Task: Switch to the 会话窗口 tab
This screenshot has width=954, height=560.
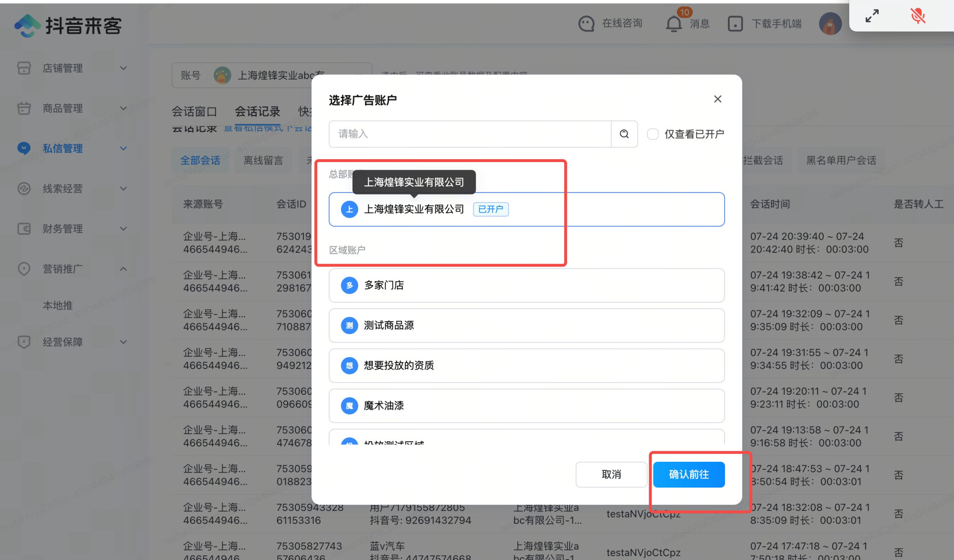Action: [194, 112]
